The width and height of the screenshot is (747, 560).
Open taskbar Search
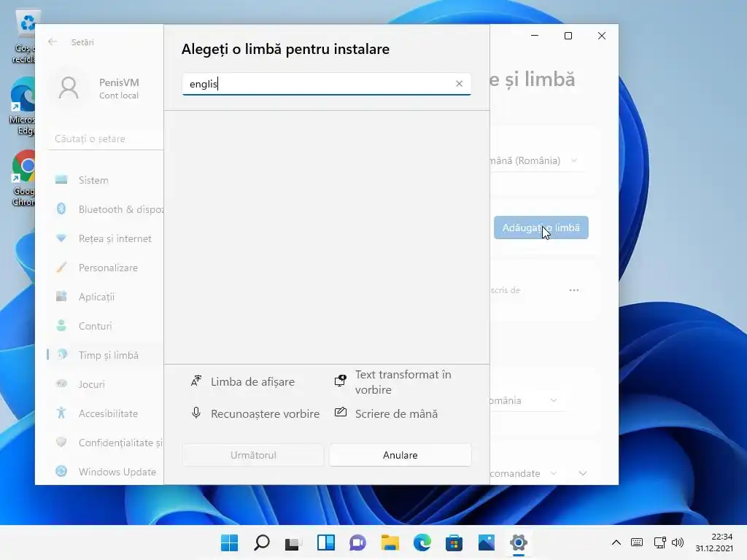(262, 542)
